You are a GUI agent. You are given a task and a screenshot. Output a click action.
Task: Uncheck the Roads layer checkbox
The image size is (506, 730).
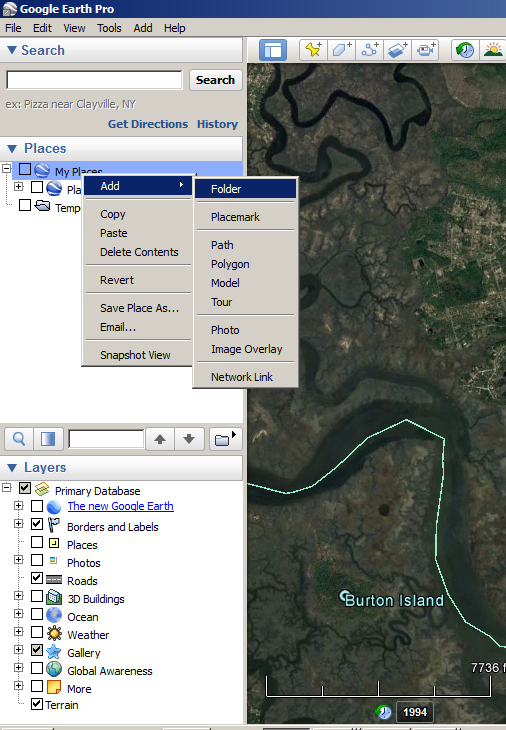coord(37,578)
